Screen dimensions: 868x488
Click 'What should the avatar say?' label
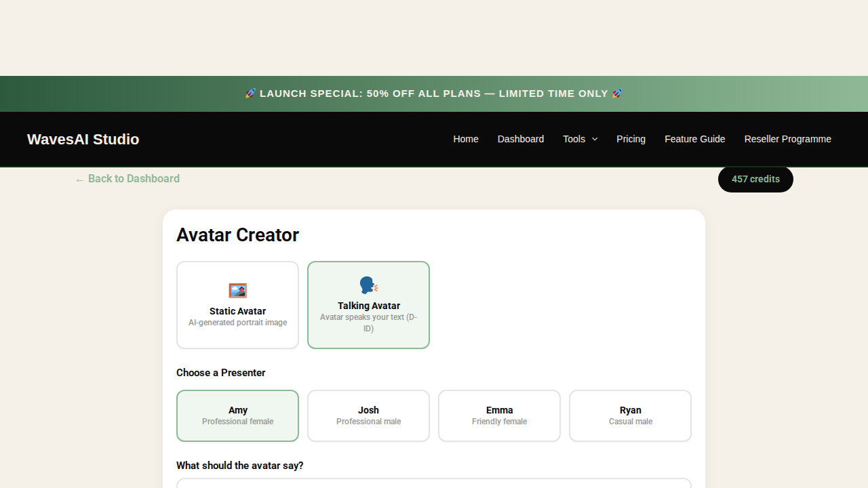point(239,466)
